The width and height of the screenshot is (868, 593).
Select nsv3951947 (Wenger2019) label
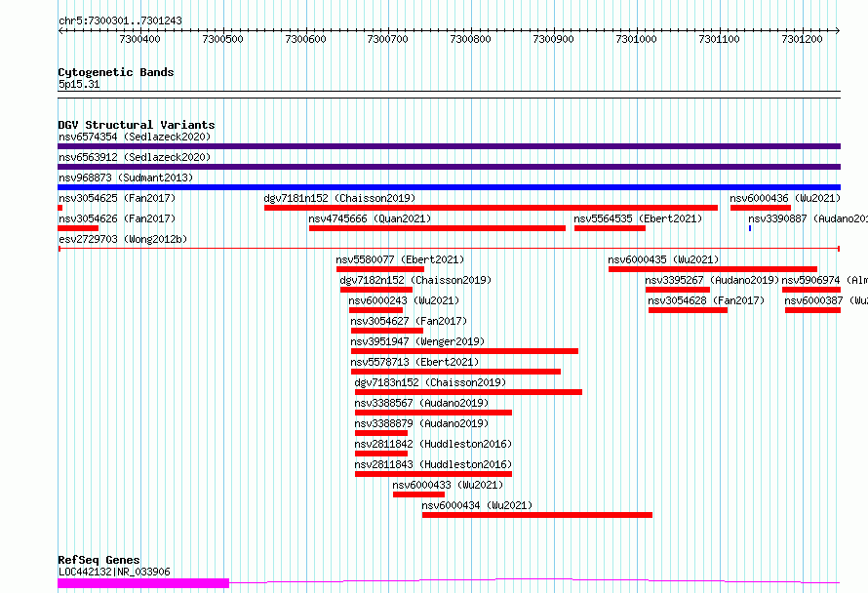point(417,341)
